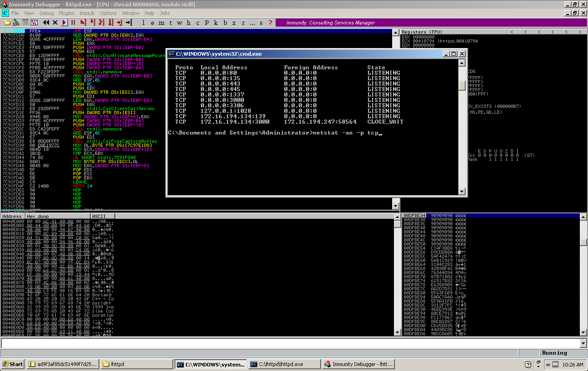Open the View menu
This screenshot has width=588, height=371.
(x=29, y=13)
